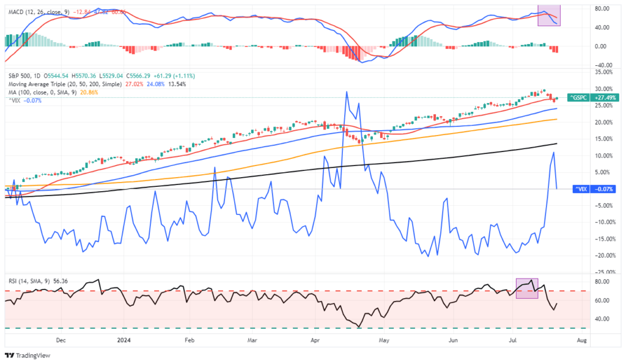Click the Aug label on time axis
Viewport: 626px width, 364px height.
[x=582, y=340]
